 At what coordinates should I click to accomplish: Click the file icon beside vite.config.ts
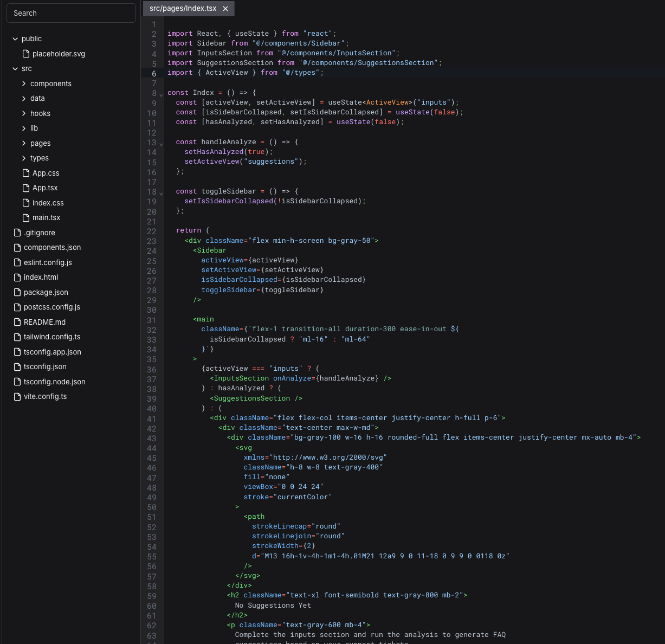[17, 396]
